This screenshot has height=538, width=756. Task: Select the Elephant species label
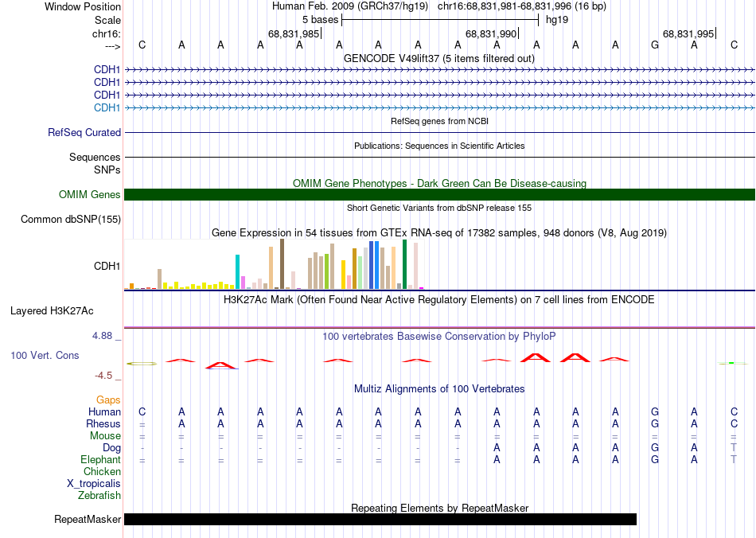click(x=100, y=459)
